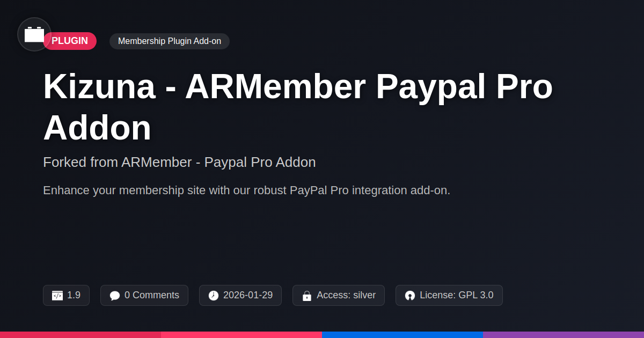
Task: Click the clock icon beside the date
Action: (214, 296)
